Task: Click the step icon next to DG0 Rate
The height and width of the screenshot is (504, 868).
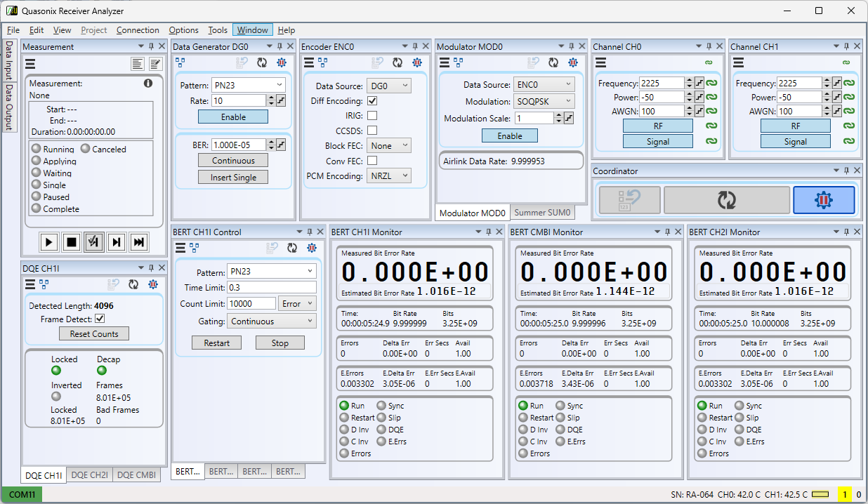Action: [x=281, y=100]
